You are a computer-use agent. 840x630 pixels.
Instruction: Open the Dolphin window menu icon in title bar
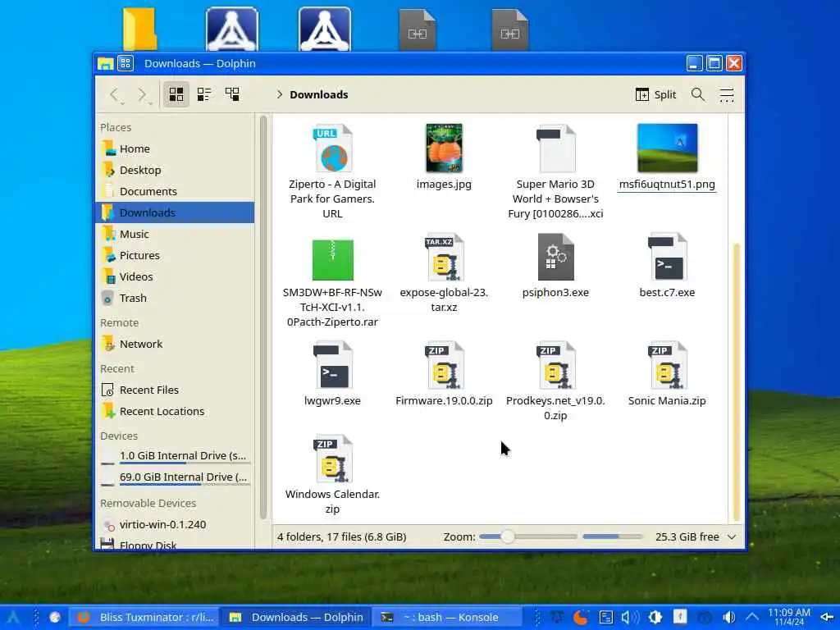tap(106, 64)
